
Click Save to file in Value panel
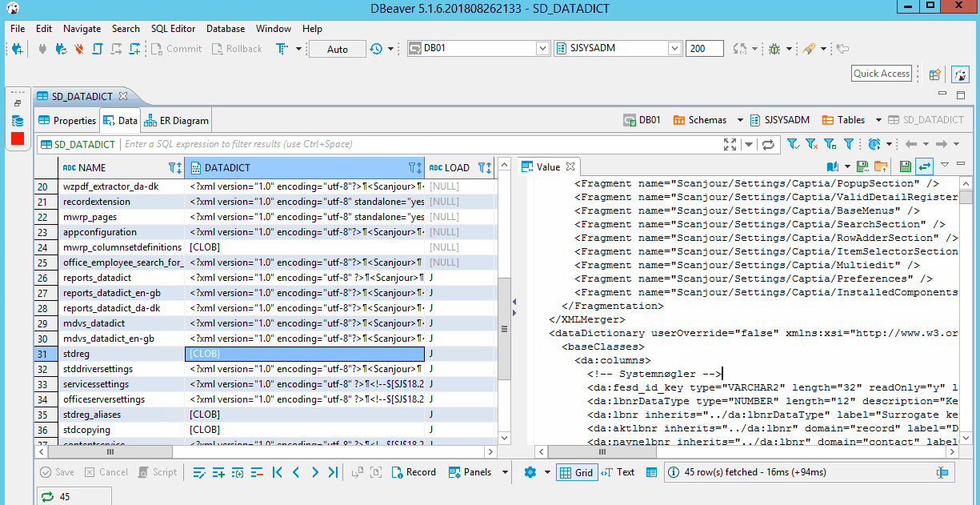click(x=862, y=166)
